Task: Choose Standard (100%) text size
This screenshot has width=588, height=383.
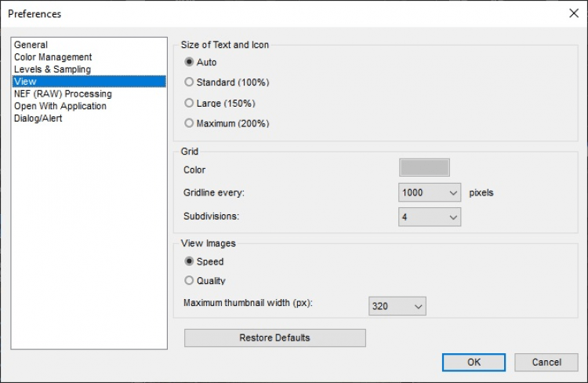Action: pyautogui.click(x=189, y=82)
